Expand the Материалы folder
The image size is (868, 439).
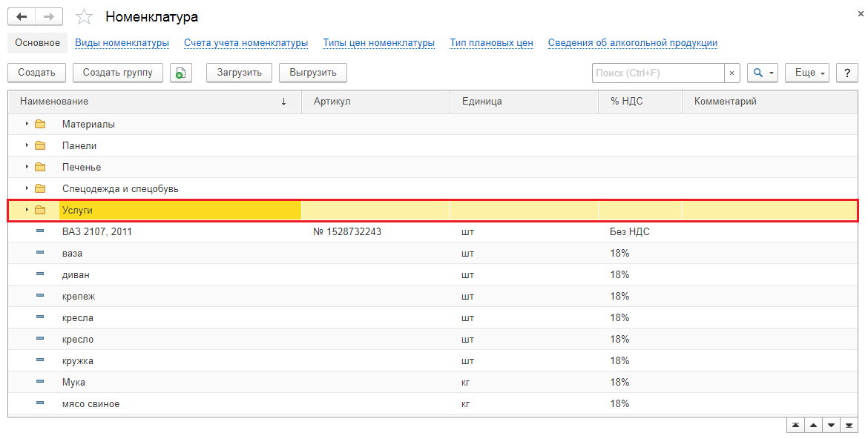pos(27,124)
